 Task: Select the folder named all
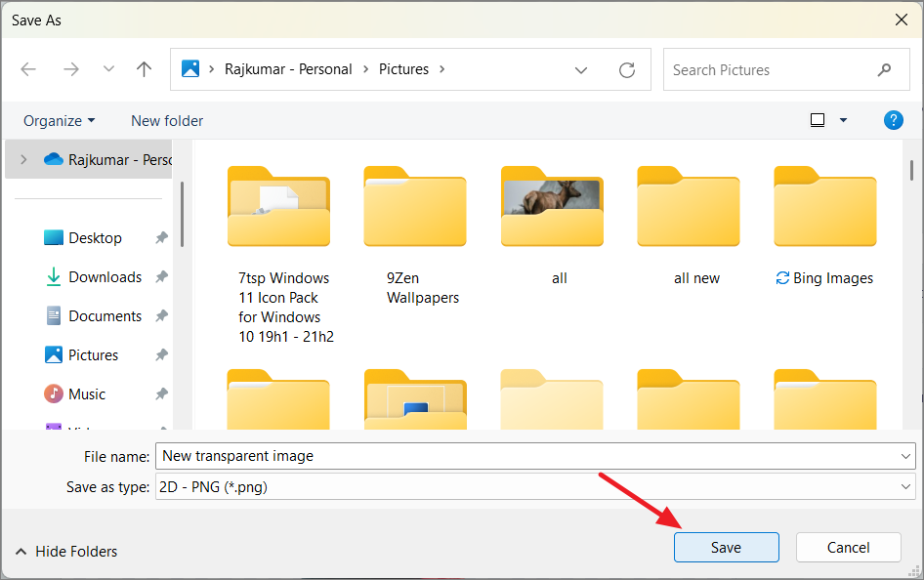point(552,227)
